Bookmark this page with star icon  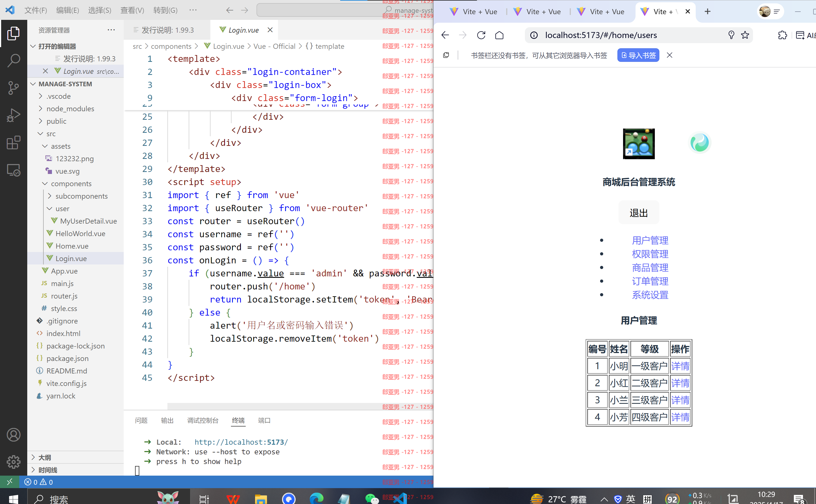pyautogui.click(x=745, y=35)
